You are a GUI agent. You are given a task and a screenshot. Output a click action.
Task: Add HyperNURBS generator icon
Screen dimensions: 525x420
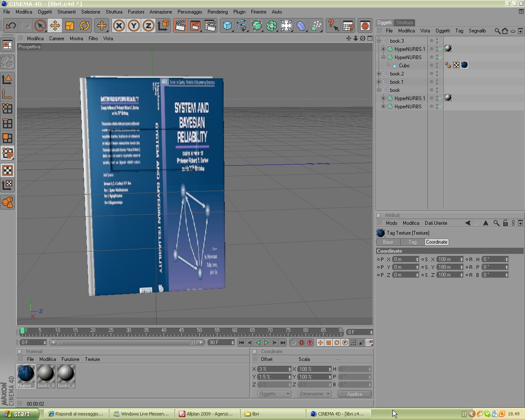(x=257, y=26)
